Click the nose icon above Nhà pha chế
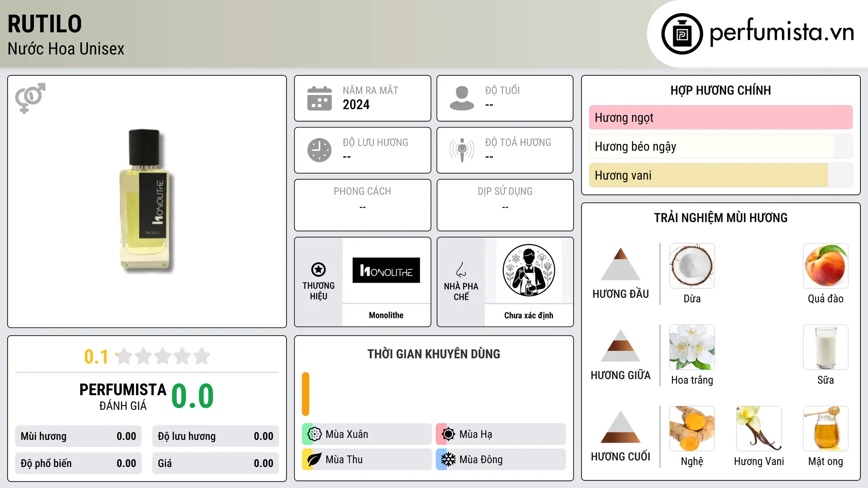This screenshot has height=488, width=868. pyautogui.click(x=461, y=269)
